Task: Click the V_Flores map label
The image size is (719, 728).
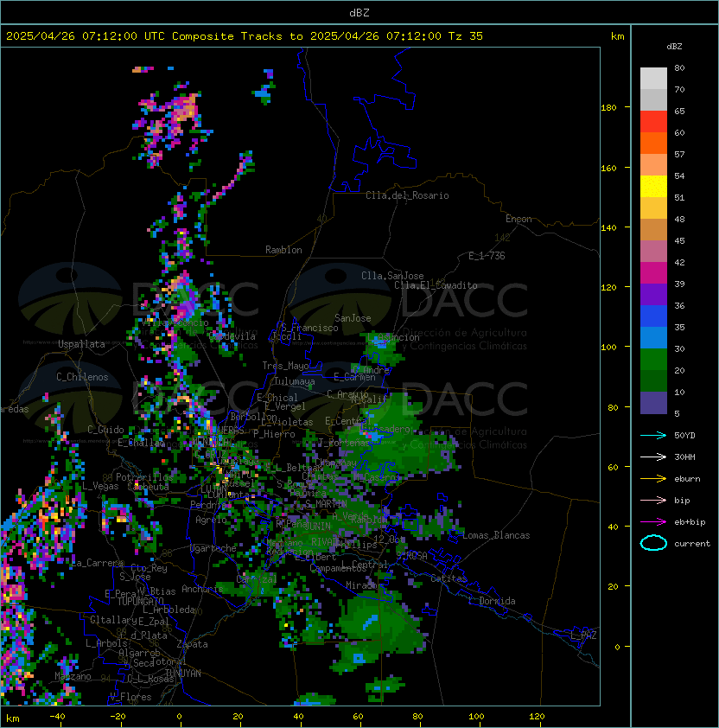Action: click(130, 697)
